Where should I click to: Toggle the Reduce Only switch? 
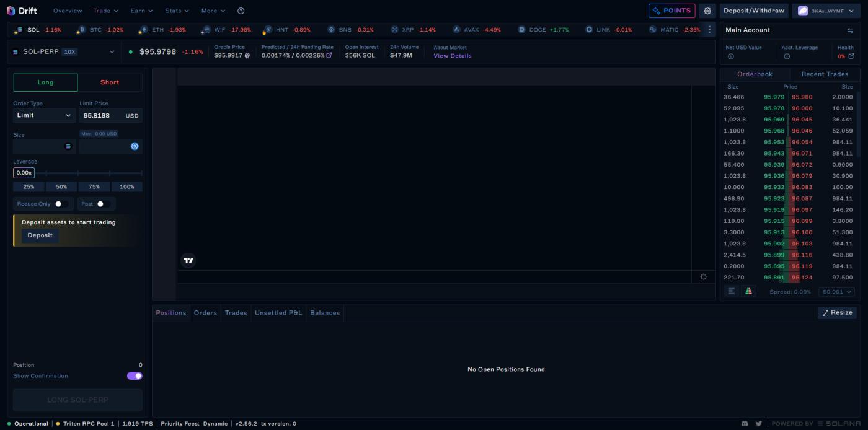click(61, 204)
